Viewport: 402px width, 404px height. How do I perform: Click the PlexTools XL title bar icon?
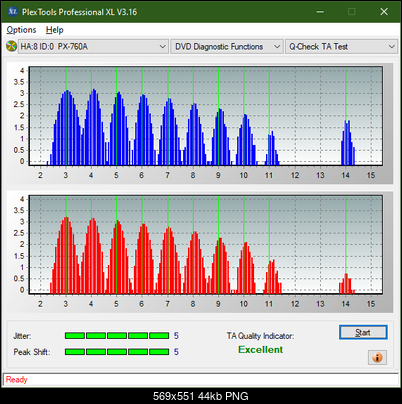tap(12, 12)
